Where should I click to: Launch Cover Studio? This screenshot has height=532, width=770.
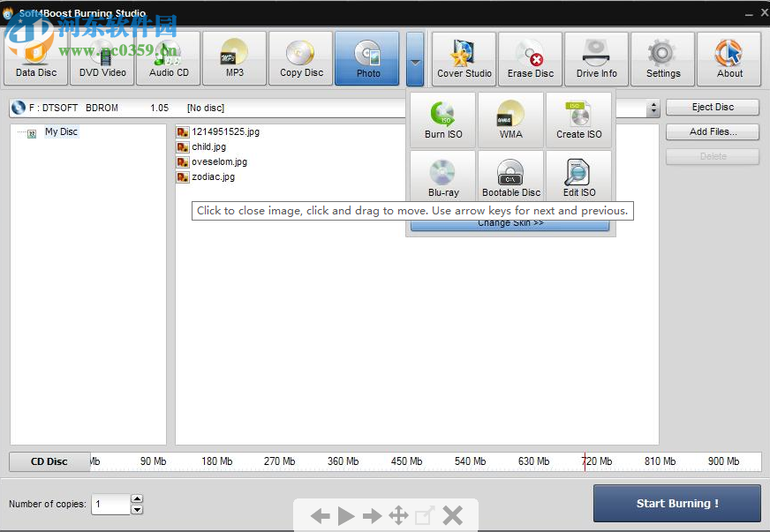pos(464,59)
